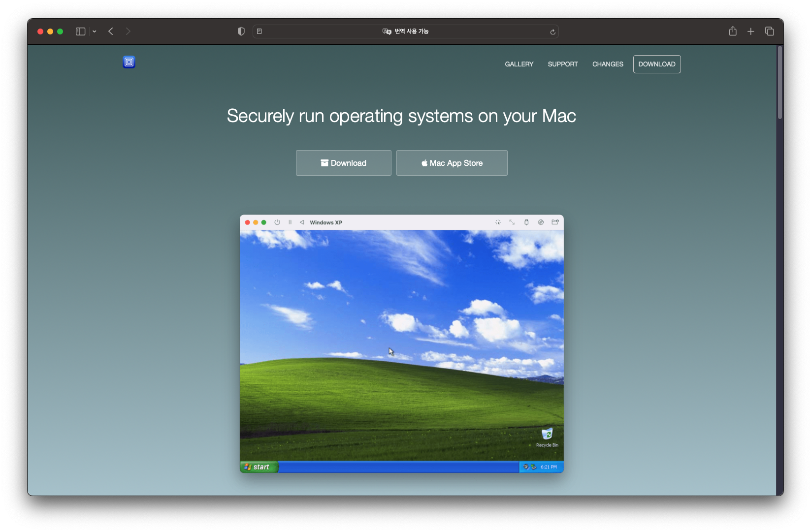Click the power icon in the VM window

tap(277, 222)
